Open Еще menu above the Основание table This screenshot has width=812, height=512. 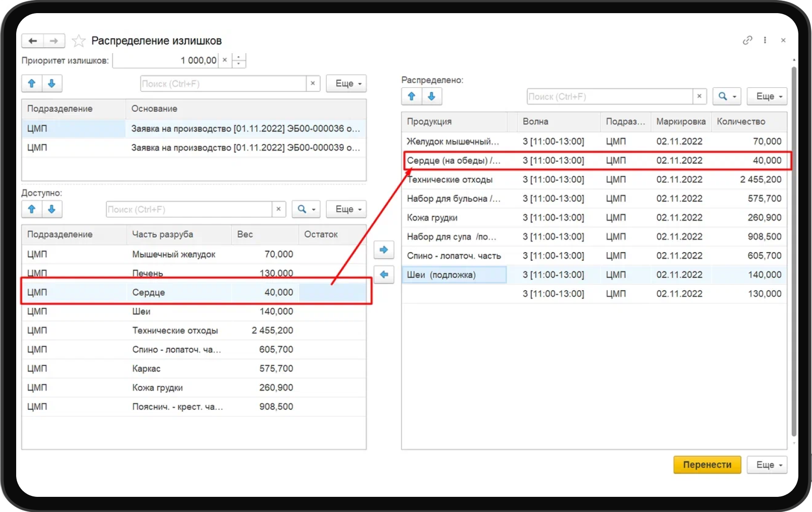click(x=346, y=84)
